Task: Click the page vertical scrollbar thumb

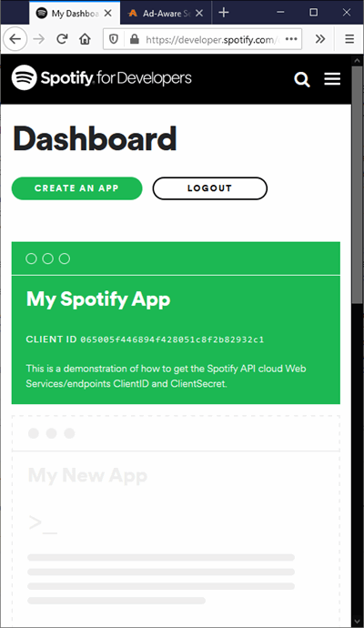Action: click(x=357, y=184)
